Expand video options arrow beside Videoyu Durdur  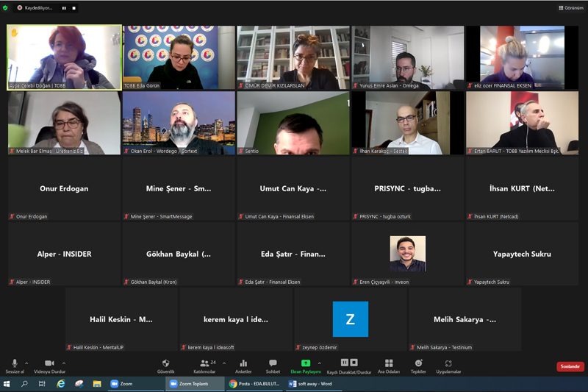click(64, 363)
